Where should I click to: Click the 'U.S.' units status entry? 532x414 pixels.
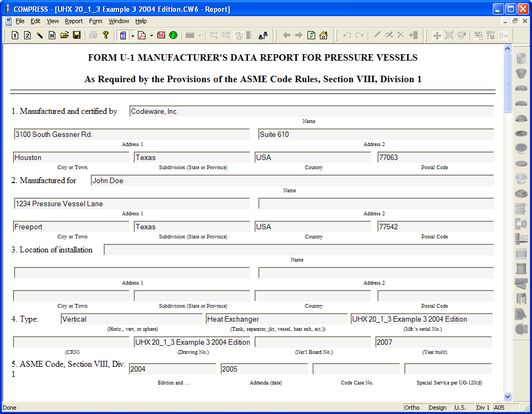[463, 408]
